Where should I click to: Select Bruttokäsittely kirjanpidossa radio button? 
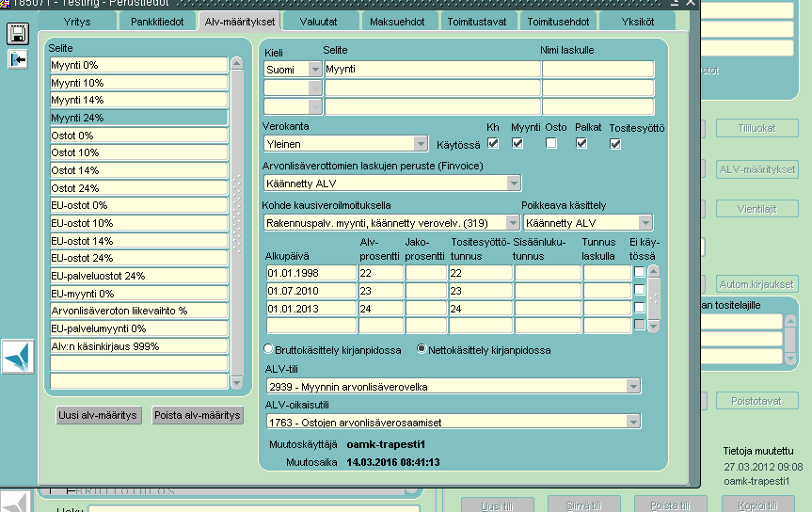[x=268, y=349]
